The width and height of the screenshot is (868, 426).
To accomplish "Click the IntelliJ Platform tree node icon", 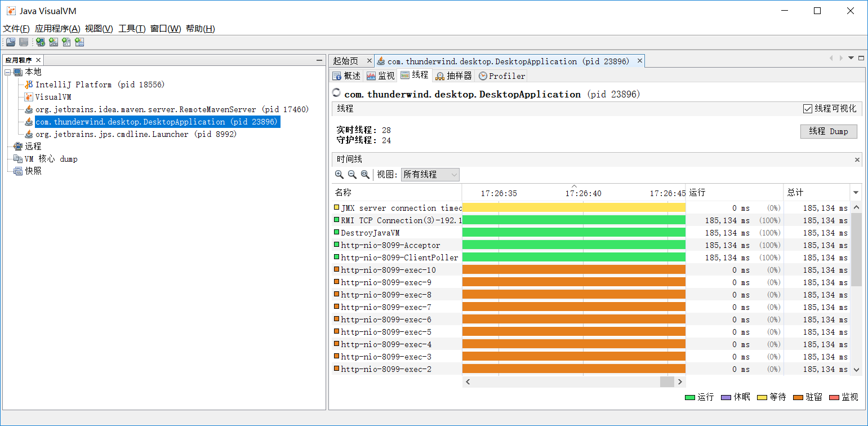I will pyautogui.click(x=29, y=85).
